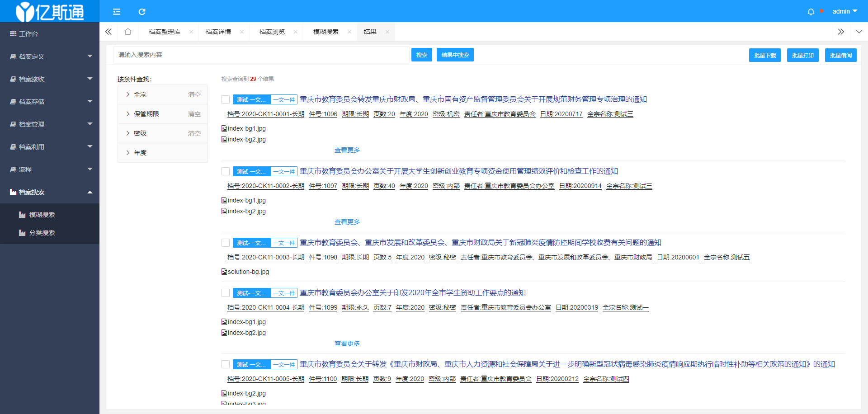
Task: Toggle the sidebar collapse menu icon
Action: pyautogui.click(x=117, y=12)
